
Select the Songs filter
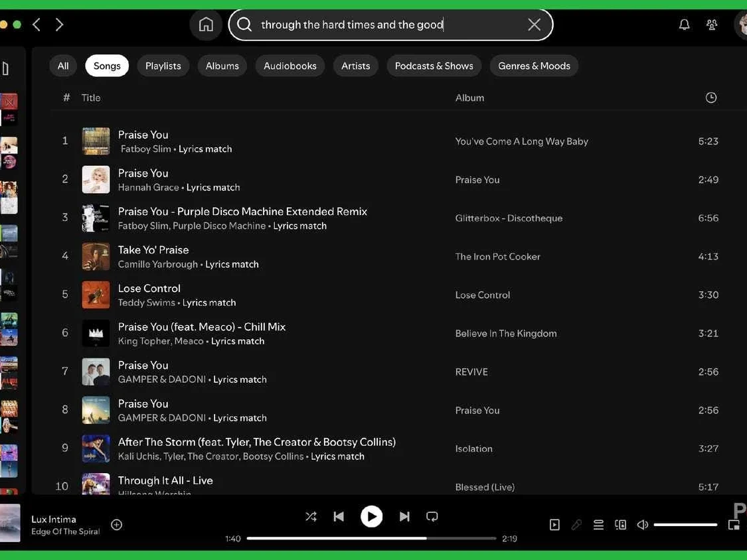tap(107, 66)
